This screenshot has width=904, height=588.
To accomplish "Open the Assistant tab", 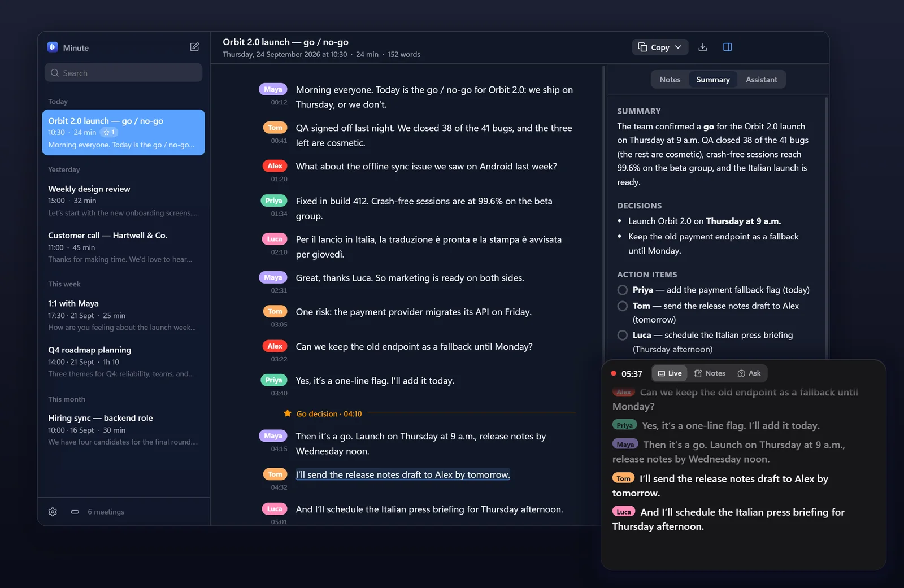I will click(x=761, y=80).
